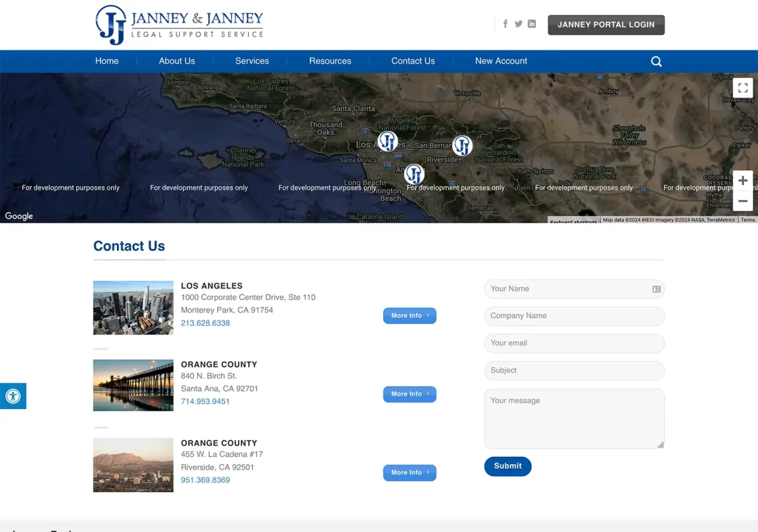Click the Monterey Park, CA 91754 text

pyautogui.click(x=227, y=310)
